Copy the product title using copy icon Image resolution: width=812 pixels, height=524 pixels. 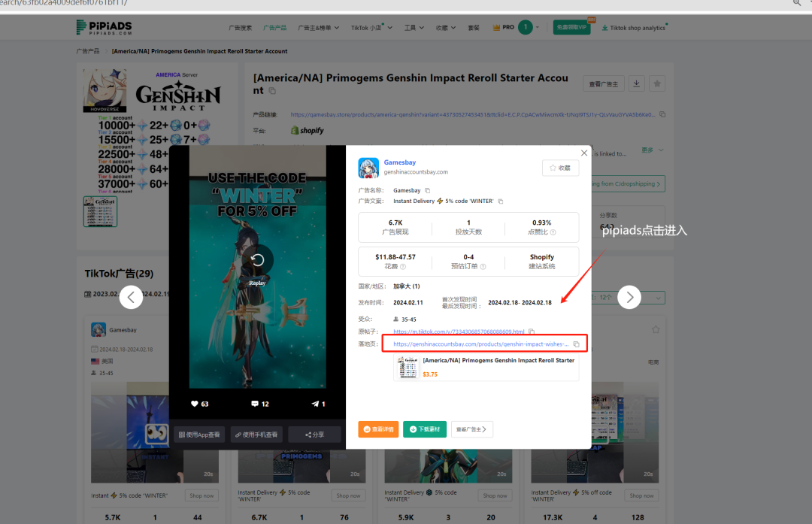pyautogui.click(x=272, y=91)
